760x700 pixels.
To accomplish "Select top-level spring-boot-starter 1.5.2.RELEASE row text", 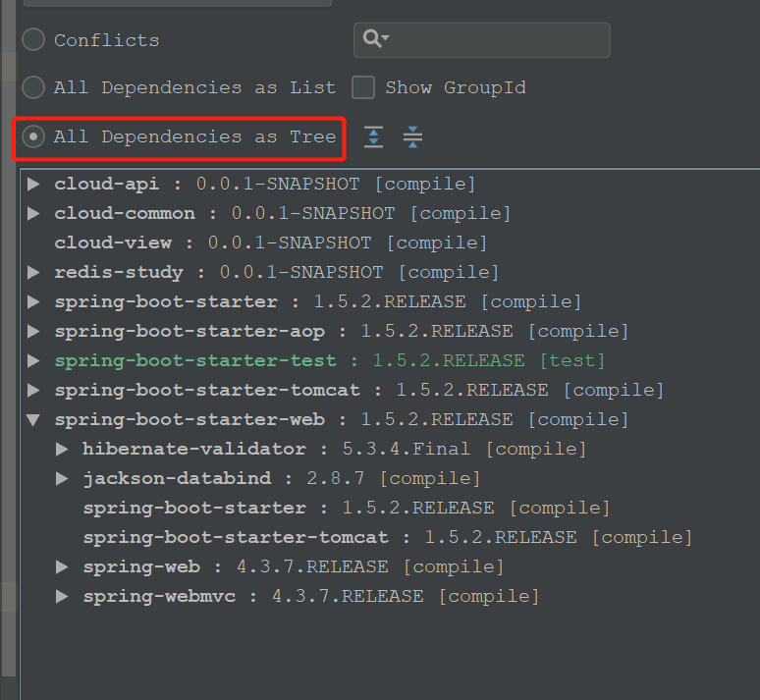I will coord(318,301).
